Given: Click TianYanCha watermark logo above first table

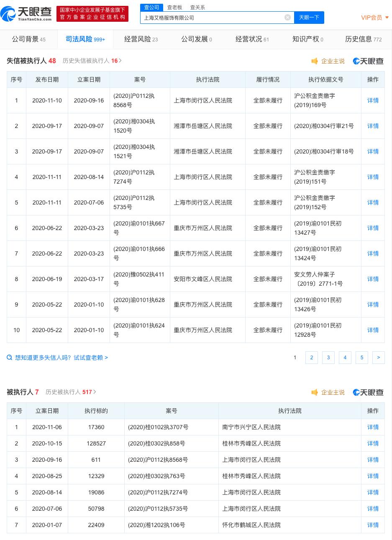Looking at the screenshot, I should pyautogui.click(x=368, y=61).
